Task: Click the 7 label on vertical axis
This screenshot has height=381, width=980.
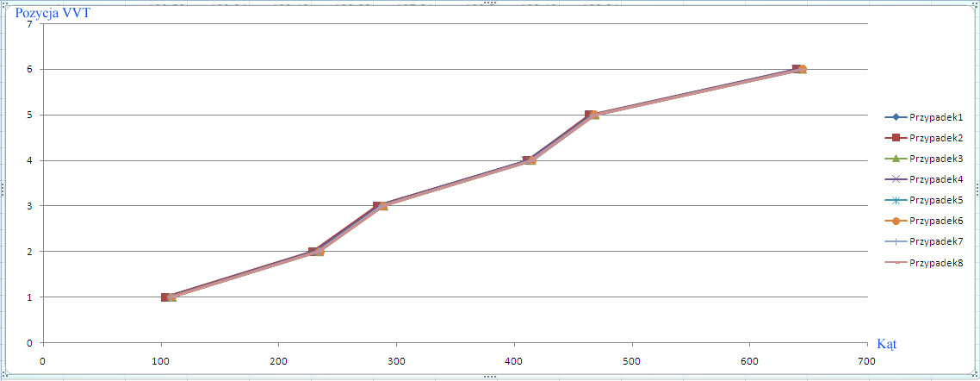Action: [x=29, y=24]
